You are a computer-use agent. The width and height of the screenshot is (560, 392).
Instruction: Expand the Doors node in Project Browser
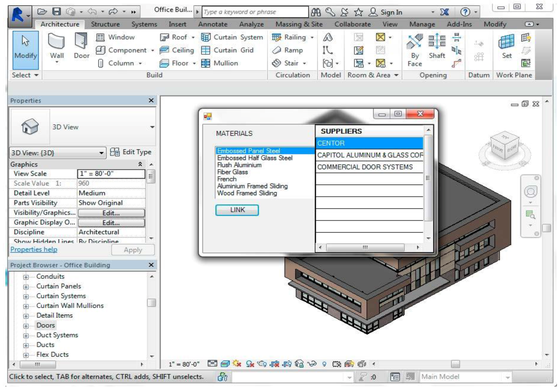(26, 326)
